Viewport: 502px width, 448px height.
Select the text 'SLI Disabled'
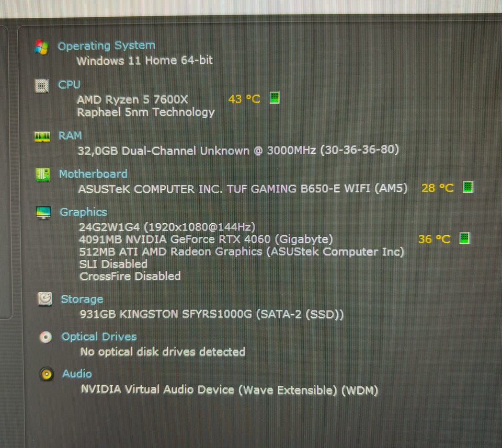pos(113,264)
